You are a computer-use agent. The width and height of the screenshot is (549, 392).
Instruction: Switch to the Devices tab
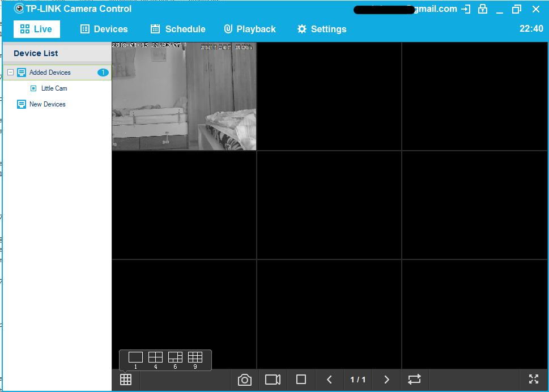tap(104, 29)
